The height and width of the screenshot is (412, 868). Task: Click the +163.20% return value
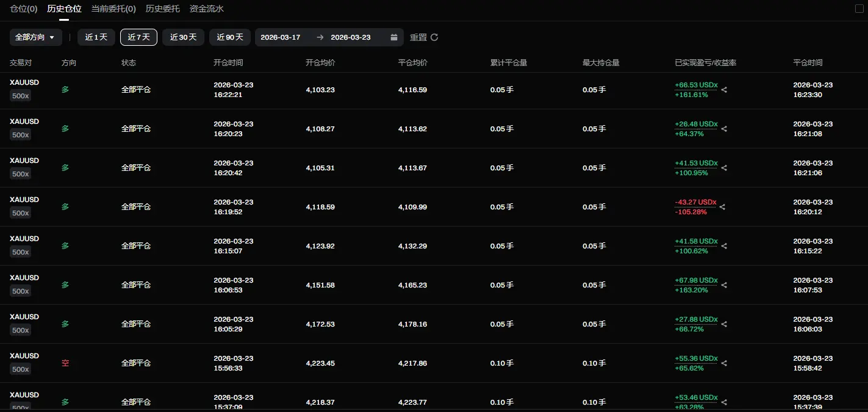[691, 290]
